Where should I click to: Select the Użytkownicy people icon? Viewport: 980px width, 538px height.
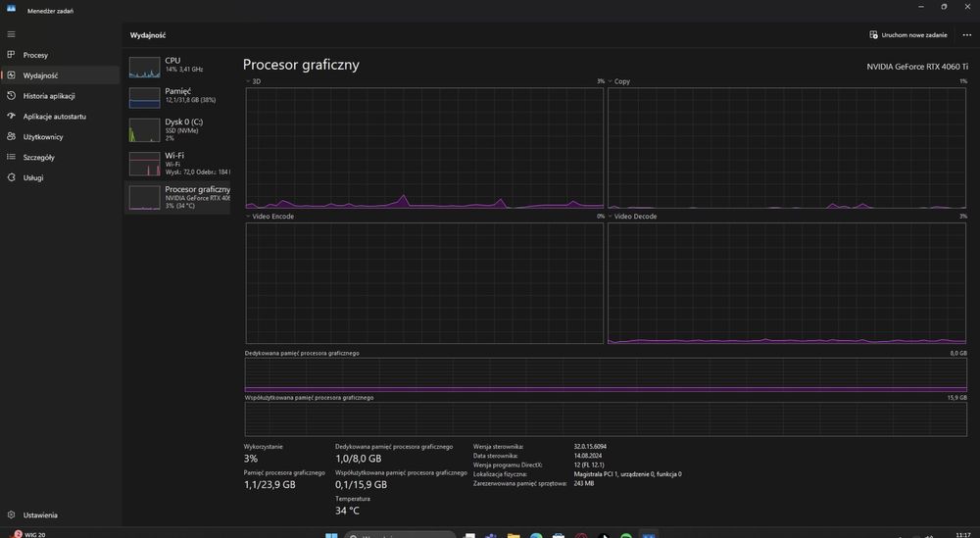tap(11, 137)
